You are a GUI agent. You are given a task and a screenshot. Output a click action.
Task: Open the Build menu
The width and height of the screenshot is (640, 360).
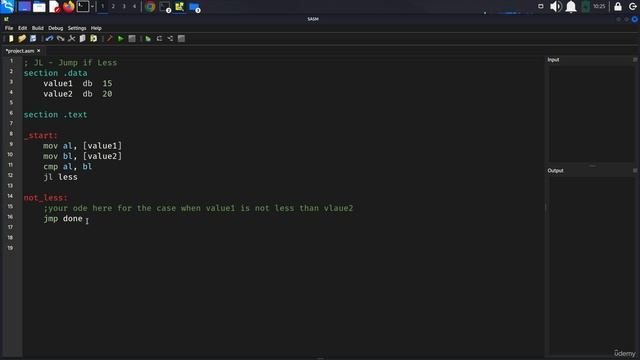pos(38,28)
